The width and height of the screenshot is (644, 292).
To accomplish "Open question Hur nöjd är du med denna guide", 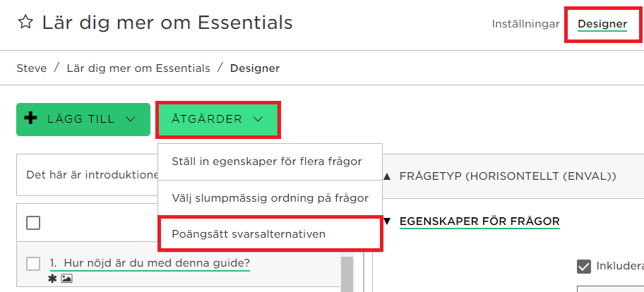I will tap(150, 263).
